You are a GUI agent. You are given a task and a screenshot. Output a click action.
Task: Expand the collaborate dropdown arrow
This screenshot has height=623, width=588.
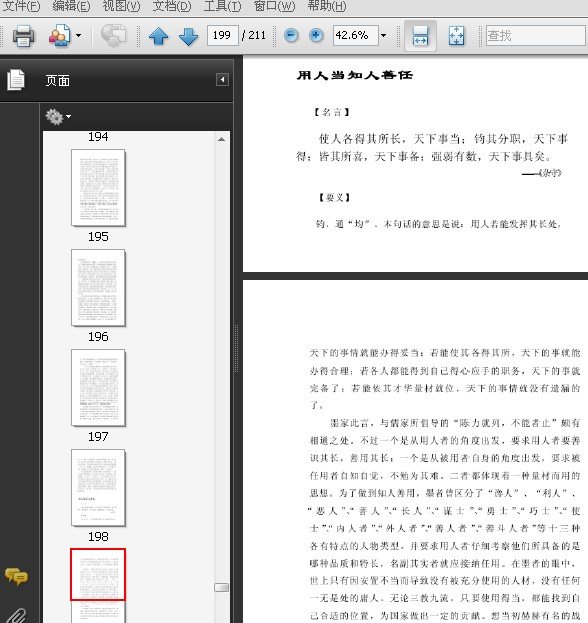78,35
